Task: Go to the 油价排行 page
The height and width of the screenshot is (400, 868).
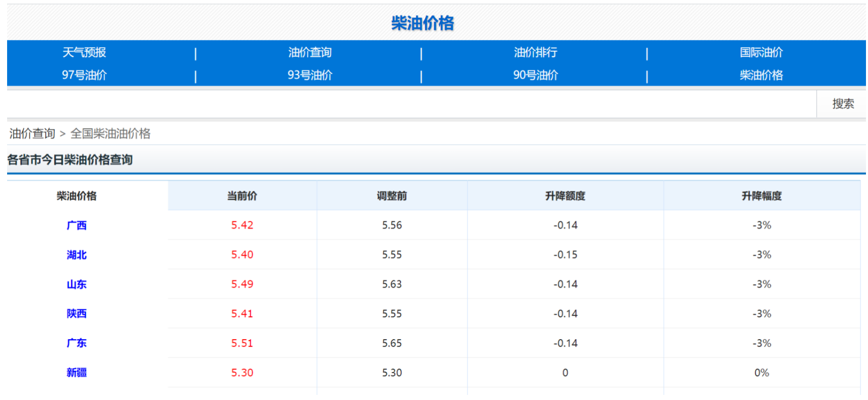Action: click(535, 52)
